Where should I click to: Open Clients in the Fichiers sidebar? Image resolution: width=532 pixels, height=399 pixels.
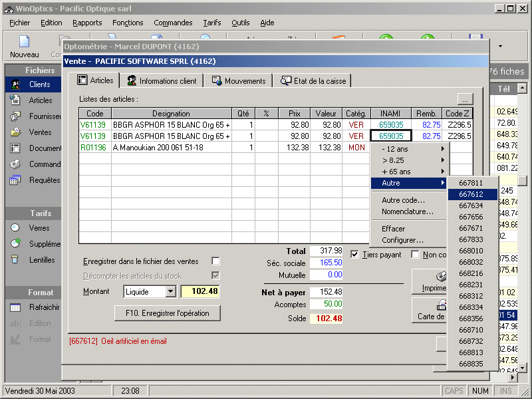(39, 84)
